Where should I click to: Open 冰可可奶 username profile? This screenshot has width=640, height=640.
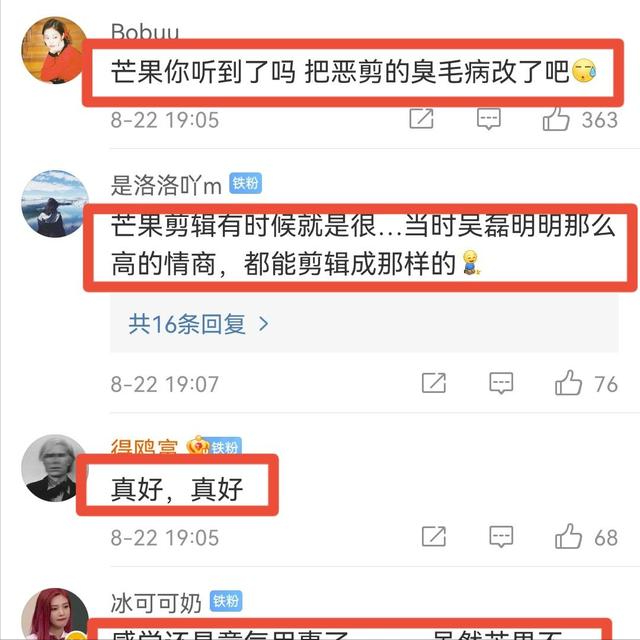(156, 603)
